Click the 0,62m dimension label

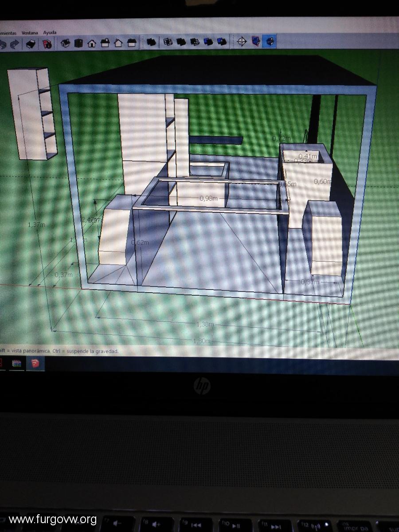[x=140, y=242]
